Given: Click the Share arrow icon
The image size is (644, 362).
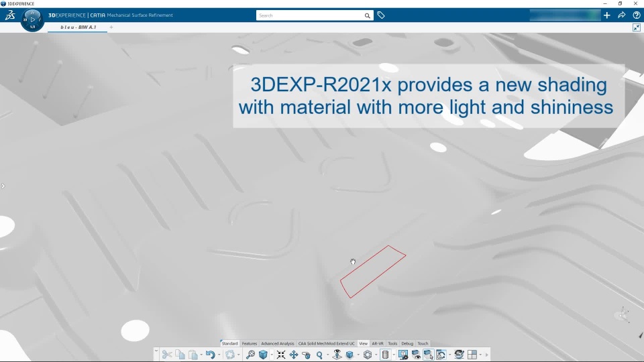Looking at the screenshot, I should pos(622,15).
